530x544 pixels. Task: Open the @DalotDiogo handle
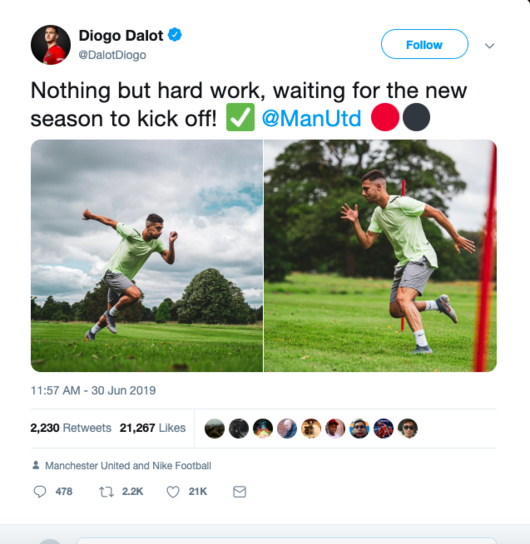[112, 55]
